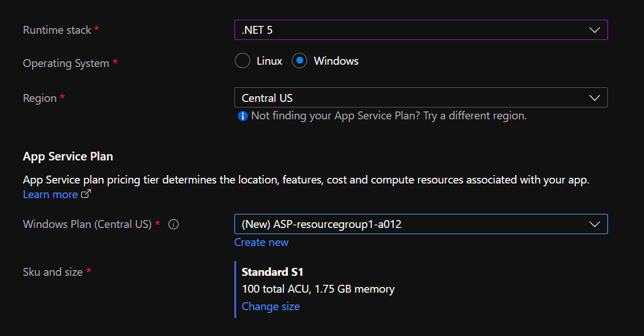This screenshot has height=336, width=644.
Task: Click the chevron on the Region dropdown
Action: pyautogui.click(x=594, y=97)
